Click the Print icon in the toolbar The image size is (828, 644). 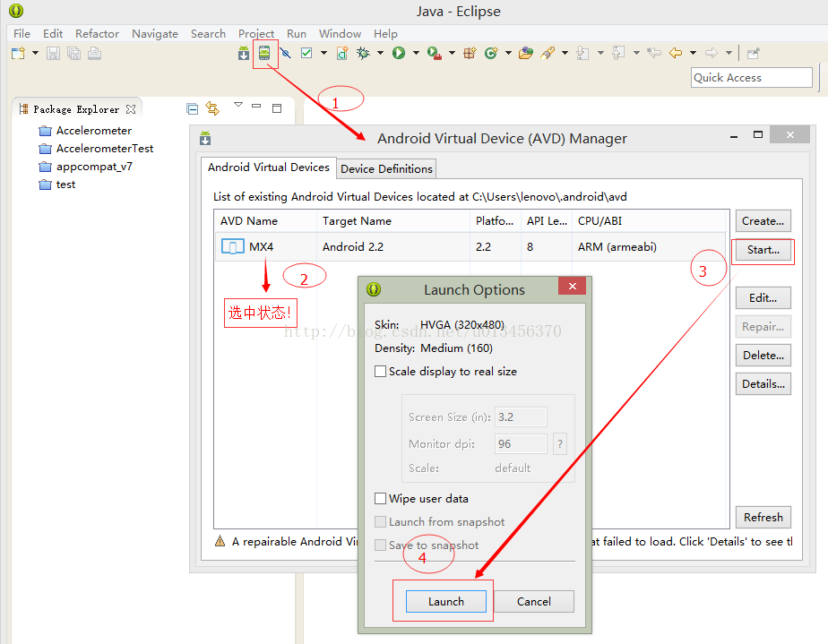coord(94,54)
